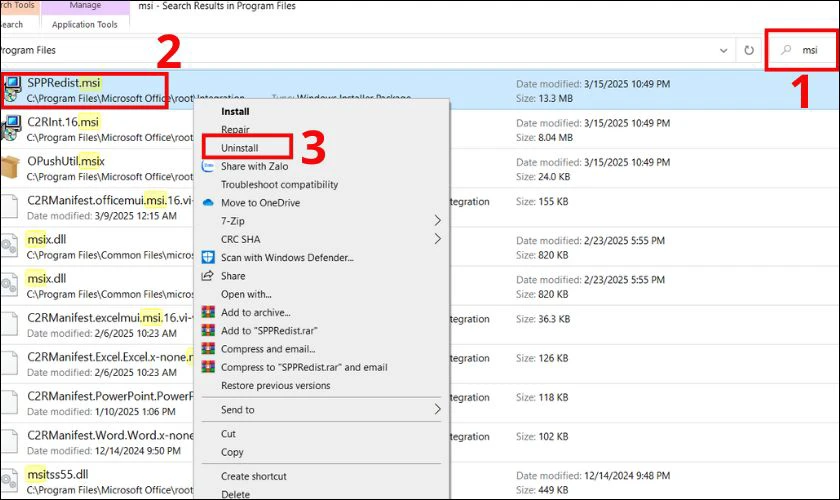Select the C2RManifest.Excel.Excel.x-none file name
The height and width of the screenshot is (500, 840).
(109, 356)
